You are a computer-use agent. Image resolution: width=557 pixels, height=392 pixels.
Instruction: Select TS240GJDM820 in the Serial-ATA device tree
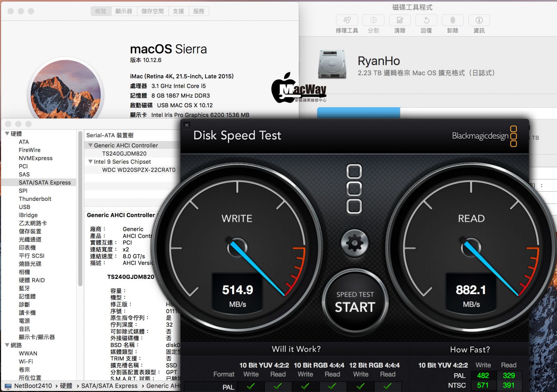(124, 154)
